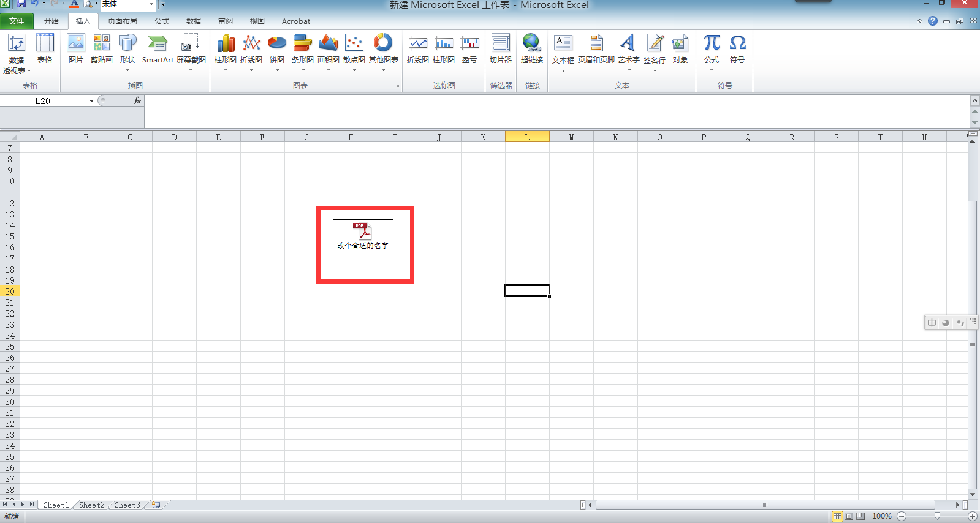Image resolution: width=980 pixels, height=523 pixels.
Task: Switch to Normal view in status bar
Action: [x=837, y=516]
